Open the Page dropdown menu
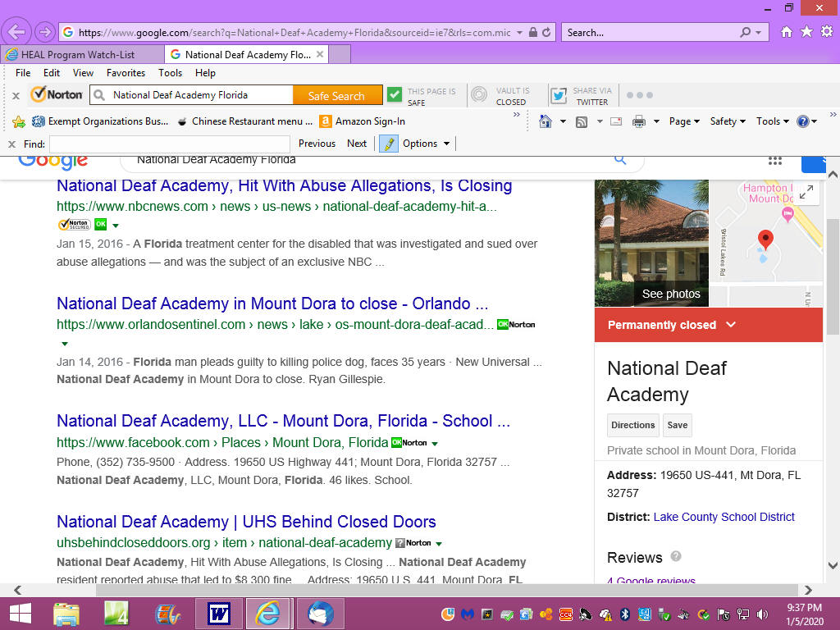 coord(684,121)
